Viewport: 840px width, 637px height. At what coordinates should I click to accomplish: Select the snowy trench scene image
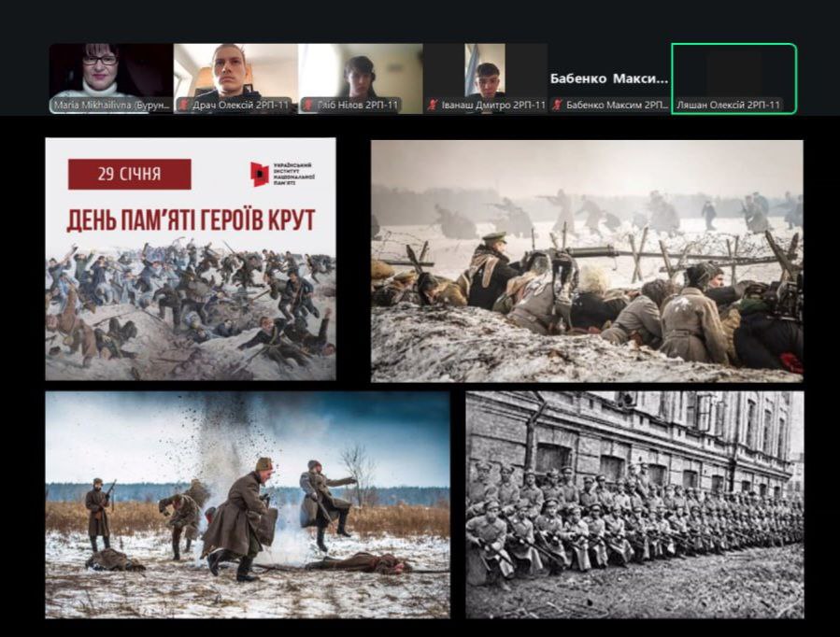coord(587,261)
